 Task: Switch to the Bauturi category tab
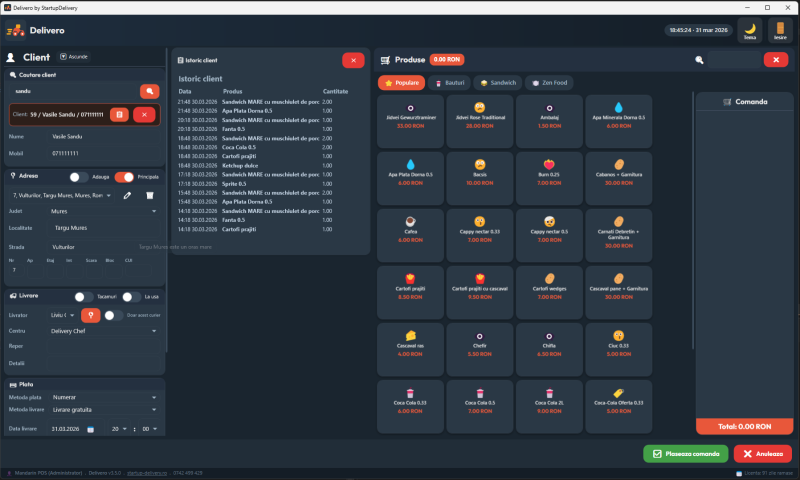(x=450, y=83)
